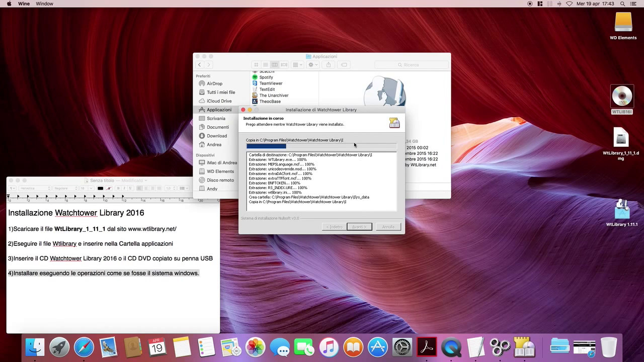The width and height of the screenshot is (644, 362).
Task: Open Messages speech-bubble icon in Dock
Action: point(280,347)
